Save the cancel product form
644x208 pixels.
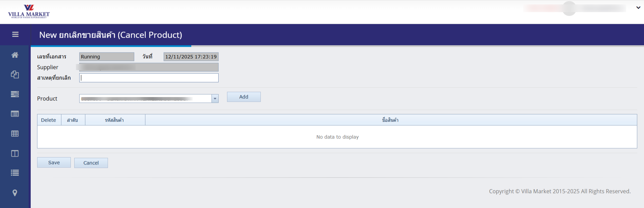tap(54, 162)
